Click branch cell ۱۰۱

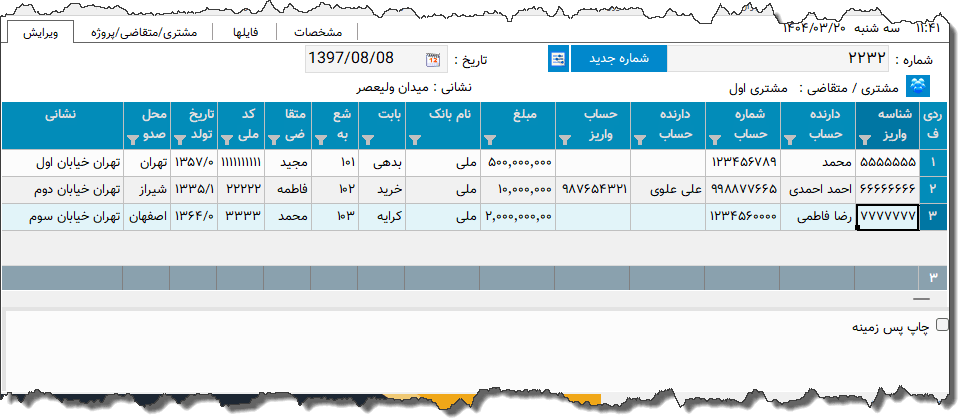(335, 163)
